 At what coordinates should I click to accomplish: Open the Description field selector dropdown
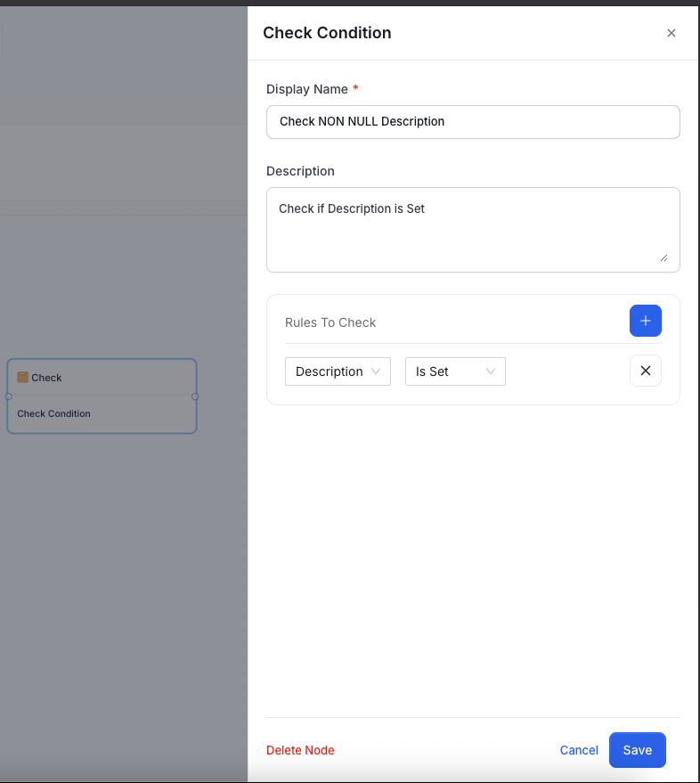pyautogui.click(x=338, y=371)
